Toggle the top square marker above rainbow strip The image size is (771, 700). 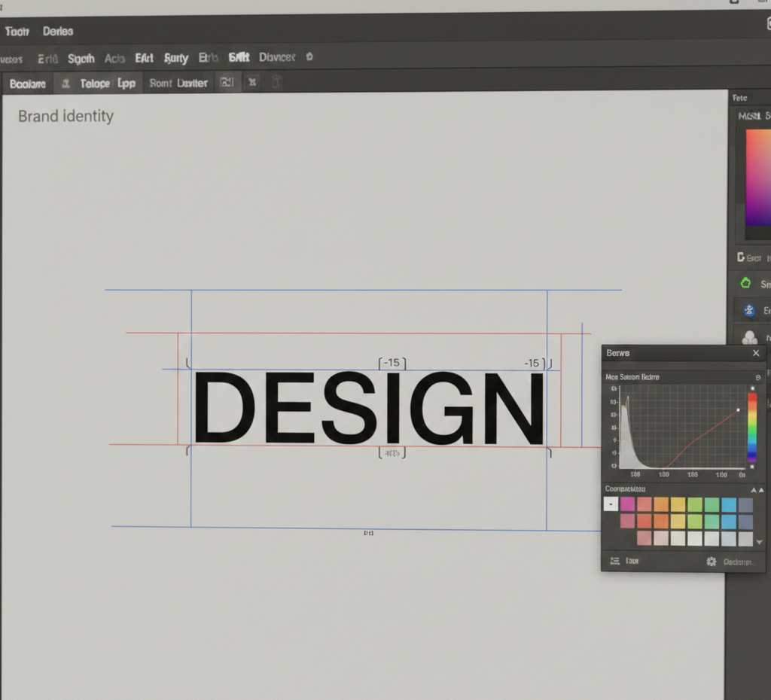point(752,388)
